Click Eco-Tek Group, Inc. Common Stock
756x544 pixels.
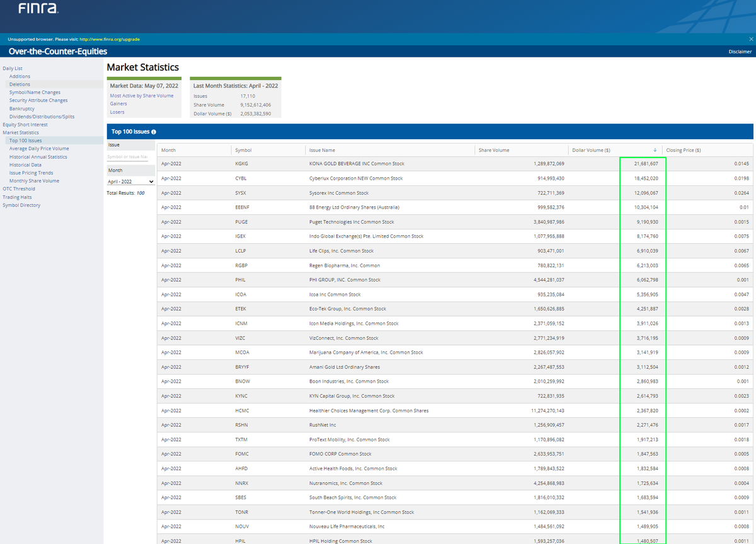[x=348, y=309]
